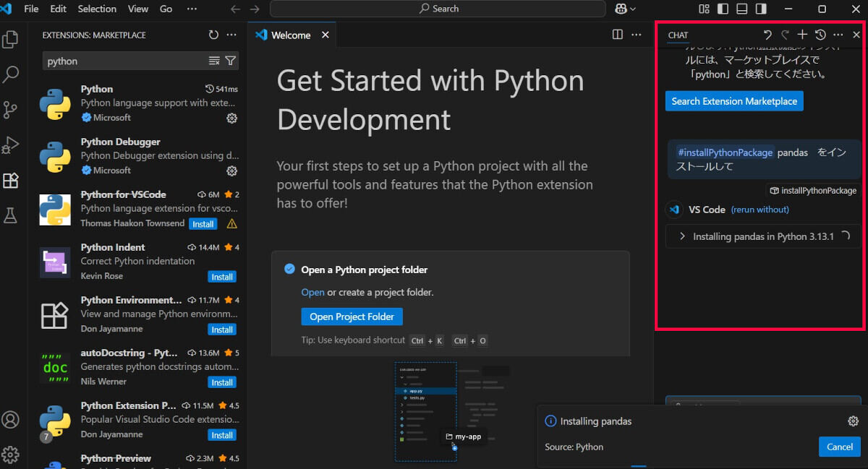Start a new chat with the plus icon
Screen dimensions: 868x469
pyautogui.click(x=802, y=35)
